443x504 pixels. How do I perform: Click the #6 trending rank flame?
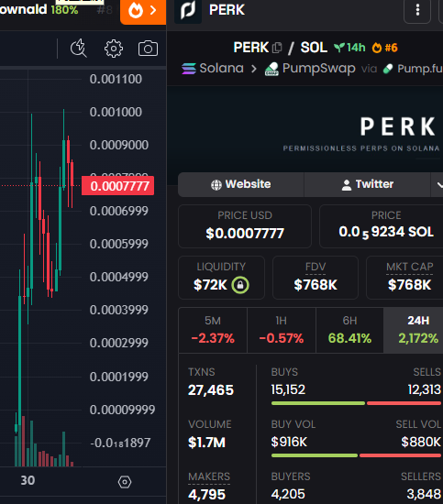(385, 48)
